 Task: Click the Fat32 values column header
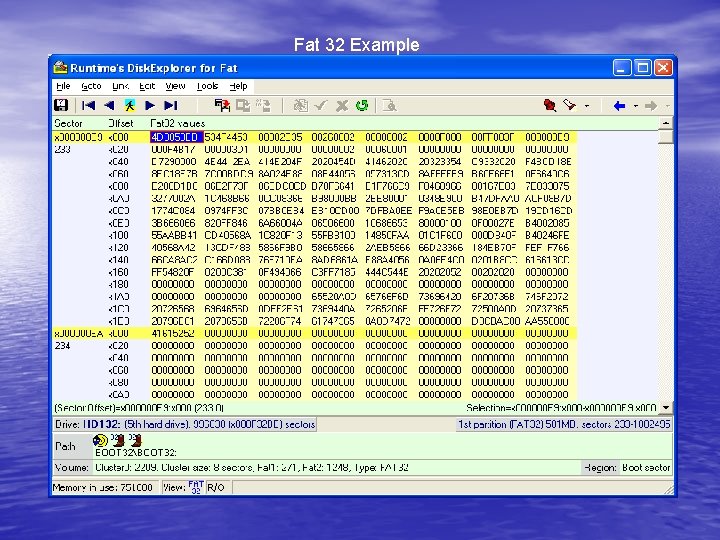tap(177, 124)
